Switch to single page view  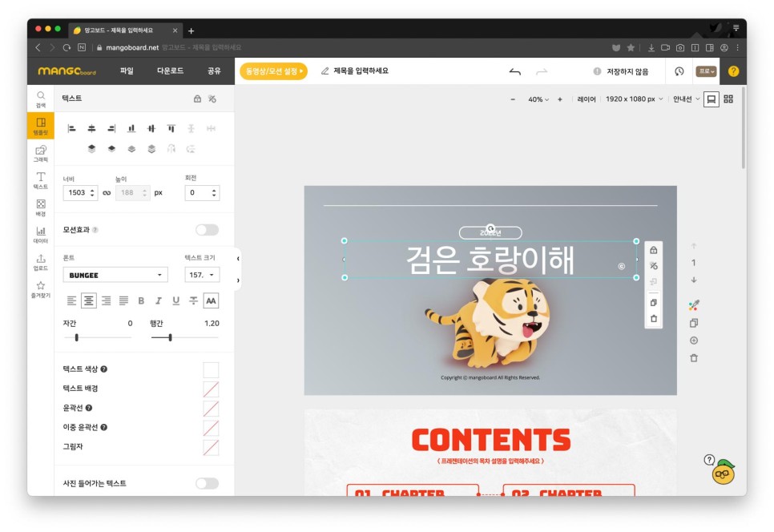click(711, 99)
